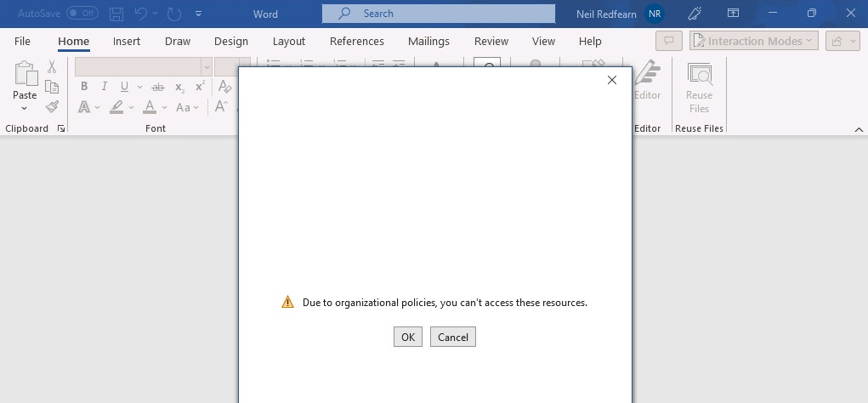
Task: Click the font color button
Action: tap(150, 107)
